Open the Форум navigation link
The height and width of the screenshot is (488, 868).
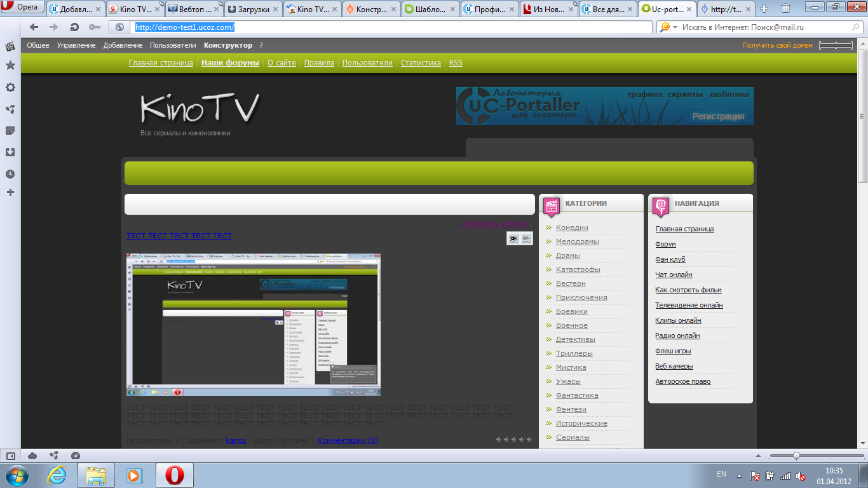(x=665, y=244)
